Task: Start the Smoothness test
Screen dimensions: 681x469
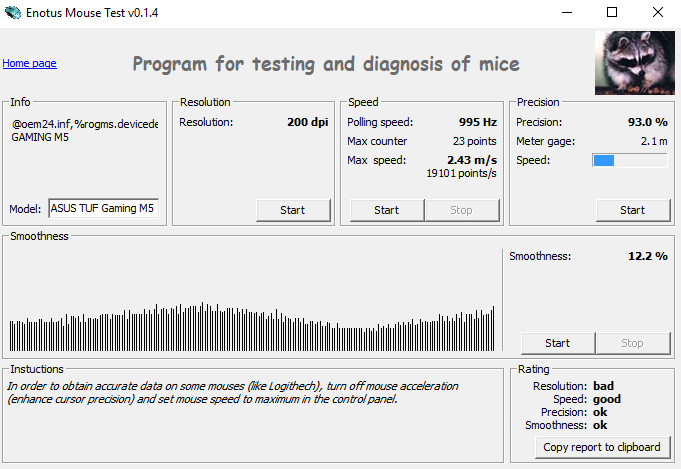Action: click(x=557, y=343)
